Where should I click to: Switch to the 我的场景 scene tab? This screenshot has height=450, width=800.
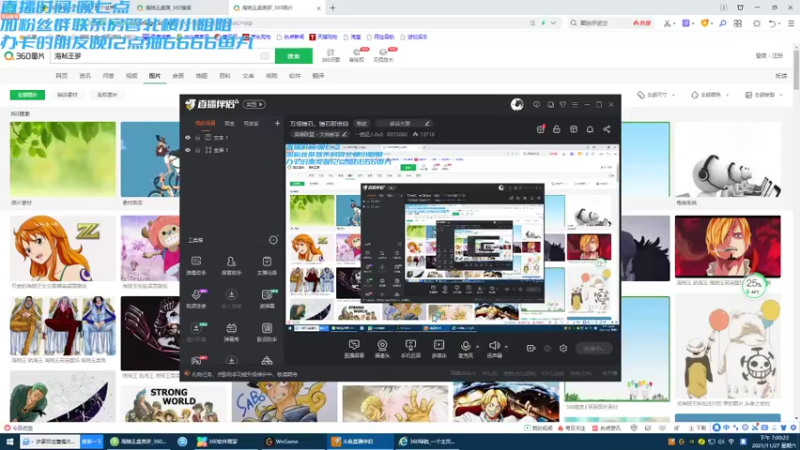coord(205,123)
